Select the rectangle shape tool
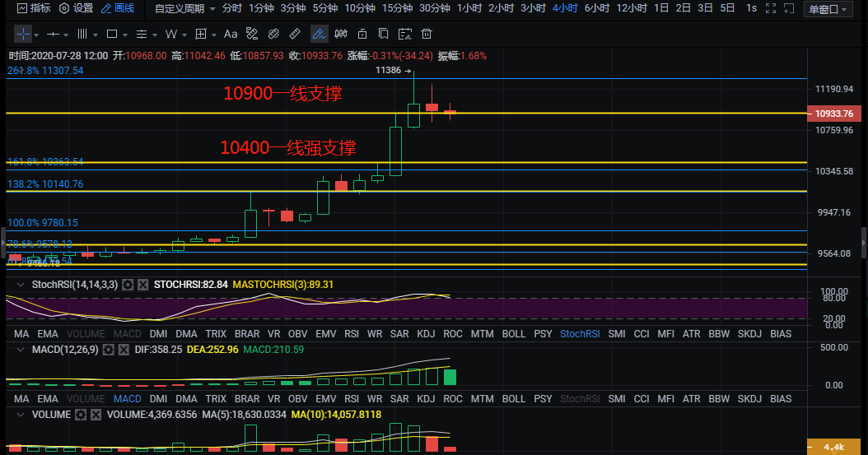 (112, 35)
